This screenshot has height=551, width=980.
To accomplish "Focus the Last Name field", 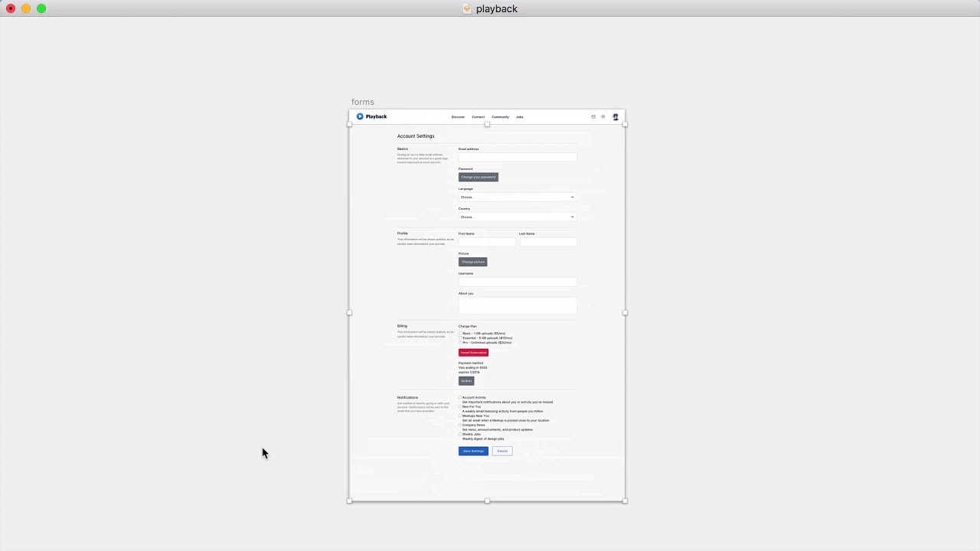I will coord(548,242).
